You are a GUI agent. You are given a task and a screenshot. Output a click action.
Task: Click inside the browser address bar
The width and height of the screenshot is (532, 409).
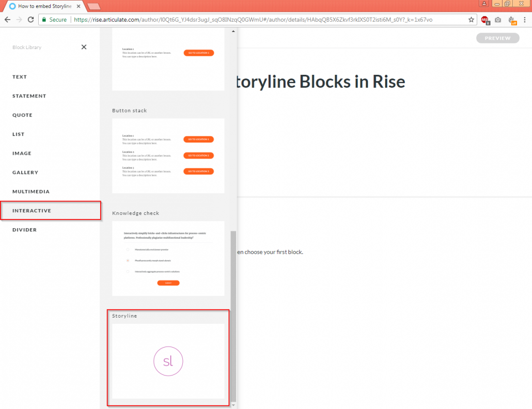click(207, 19)
